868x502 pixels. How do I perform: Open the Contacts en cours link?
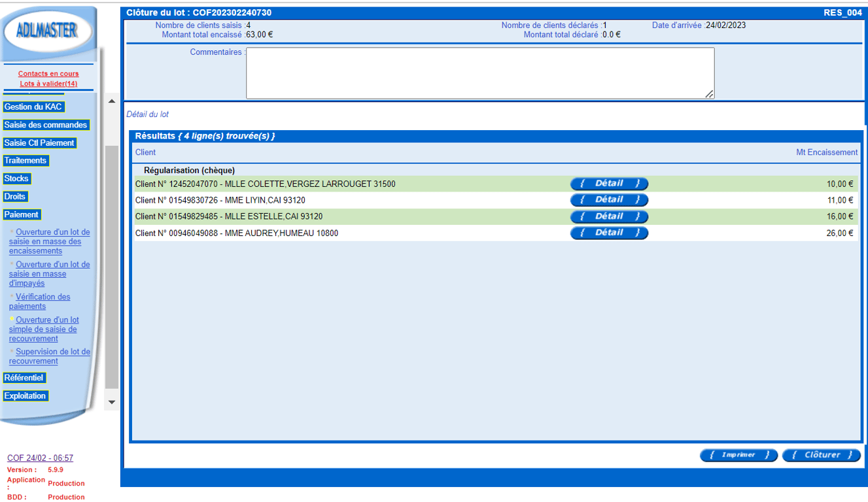[x=48, y=74]
